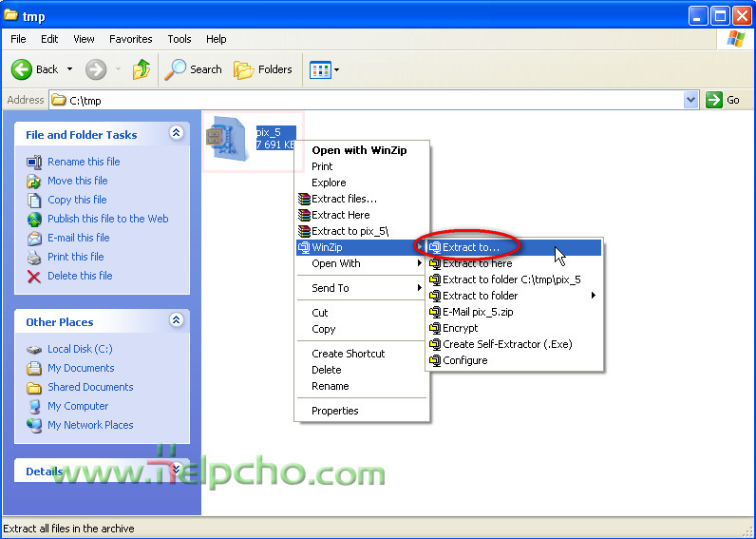Image resolution: width=756 pixels, height=539 pixels.
Task: Click Print this file link
Action: click(x=76, y=257)
